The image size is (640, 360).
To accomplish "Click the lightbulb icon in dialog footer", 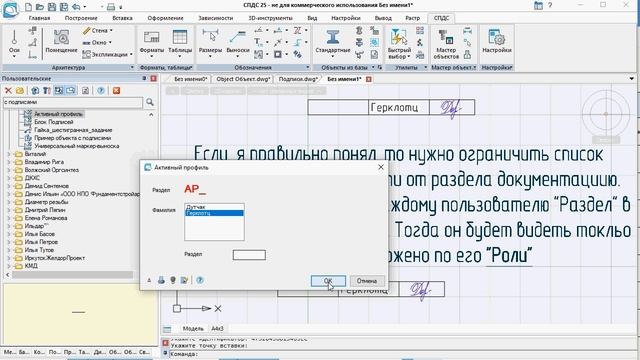I will [x=173, y=280].
